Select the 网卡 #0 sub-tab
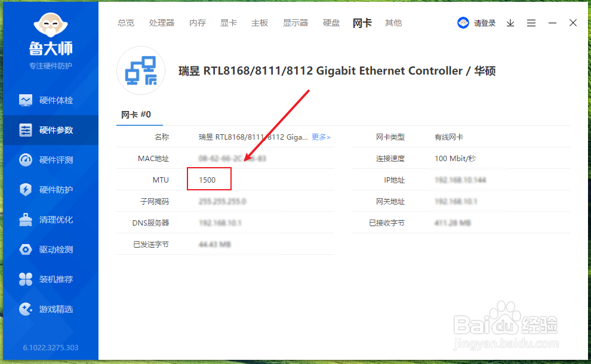The image size is (591, 364). click(136, 115)
